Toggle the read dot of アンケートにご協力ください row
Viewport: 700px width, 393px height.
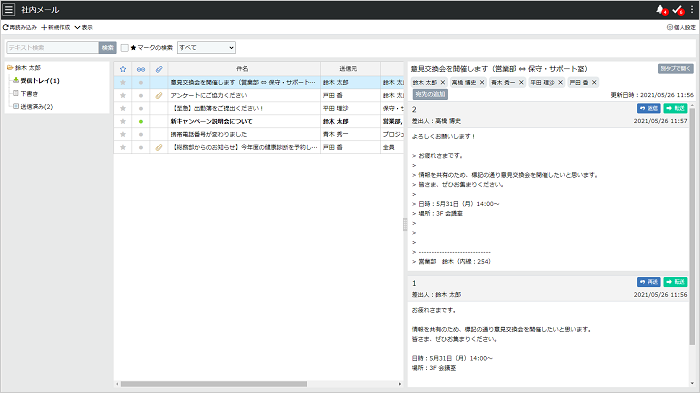(x=141, y=95)
